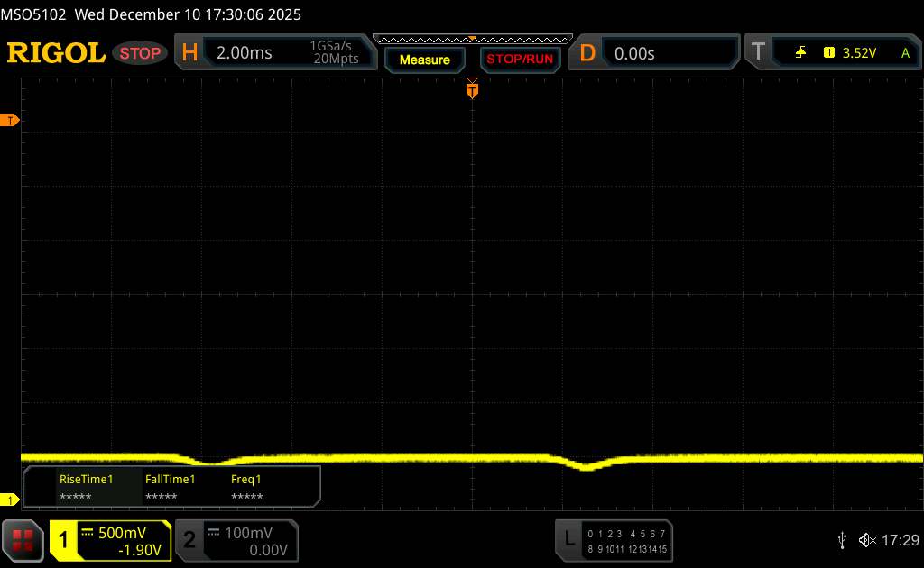Toggle channel 1 500mV on or off
The width and height of the screenshot is (924, 568).
pyautogui.click(x=110, y=540)
